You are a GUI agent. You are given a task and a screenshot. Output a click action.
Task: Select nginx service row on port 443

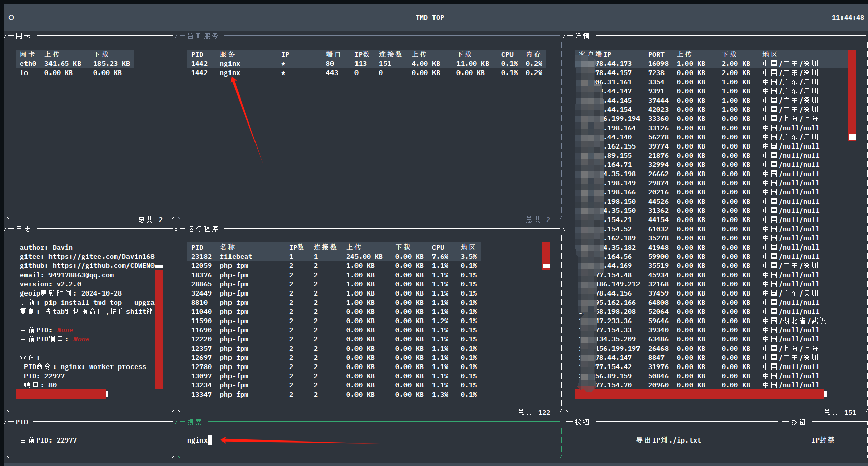(x=367, y=73)
